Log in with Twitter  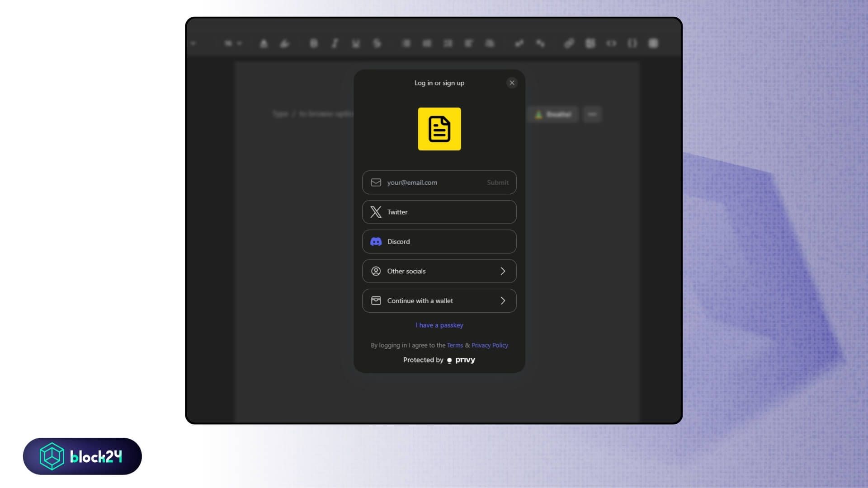click(x=439, y=212)
